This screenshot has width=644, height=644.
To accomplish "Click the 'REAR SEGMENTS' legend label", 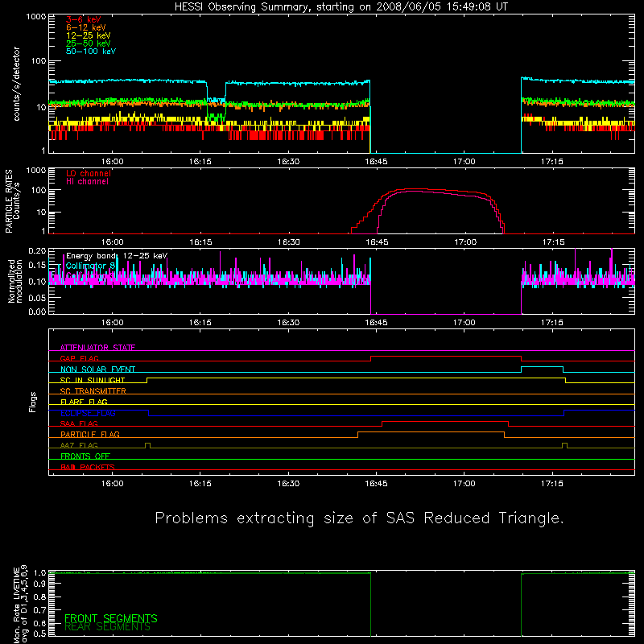I will coord(108,627).
